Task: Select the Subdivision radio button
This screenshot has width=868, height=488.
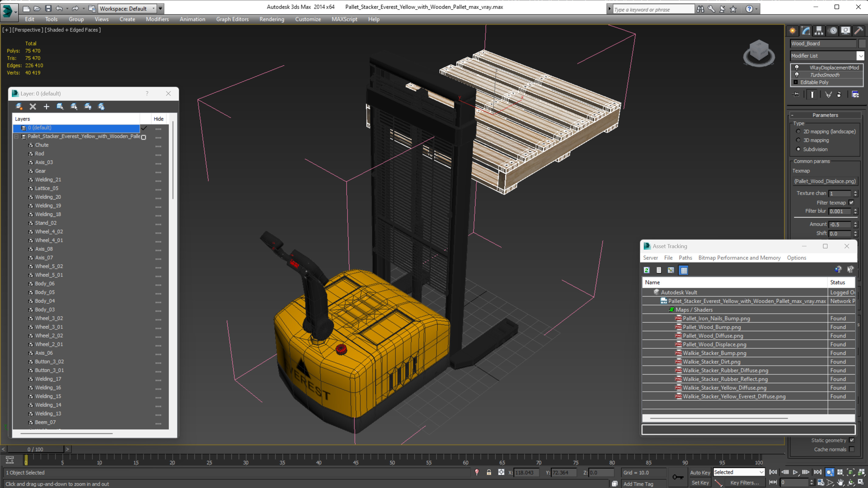Action: (798, 149)
